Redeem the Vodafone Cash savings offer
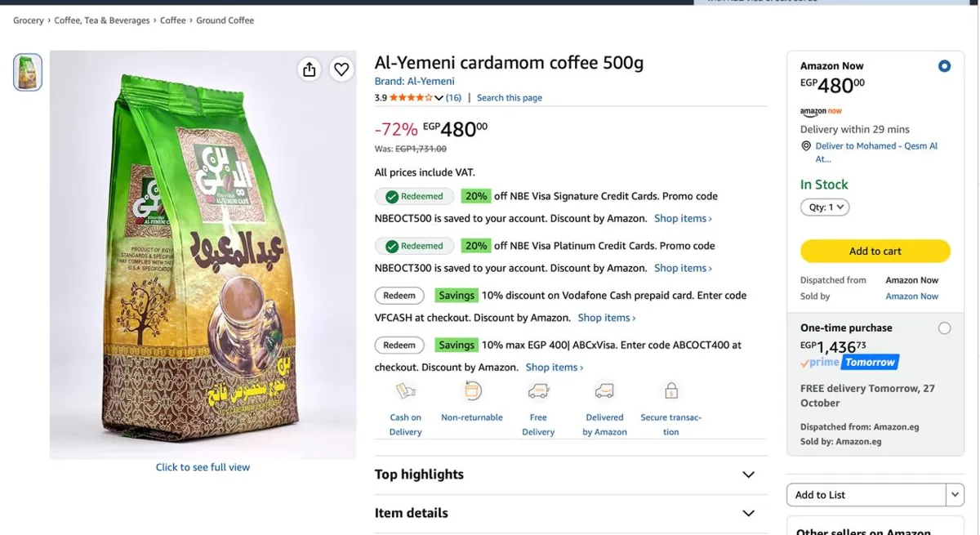This screenshot has width=980, height=535. coord(399,296)
